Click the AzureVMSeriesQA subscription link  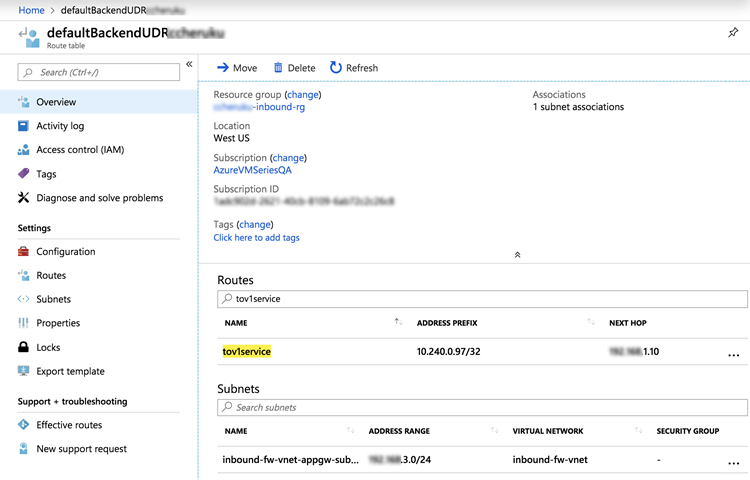(x=252, y=170)
